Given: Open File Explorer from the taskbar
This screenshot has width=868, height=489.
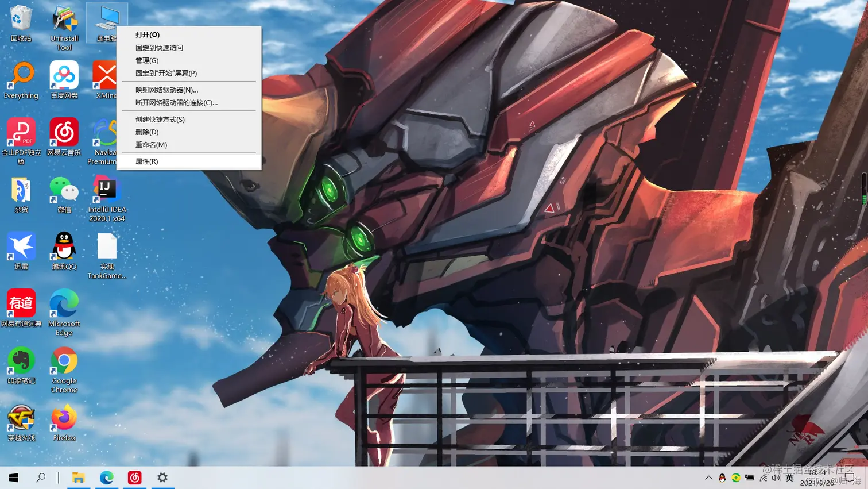Looking at the screenshot, I should [x=79, y=478].
